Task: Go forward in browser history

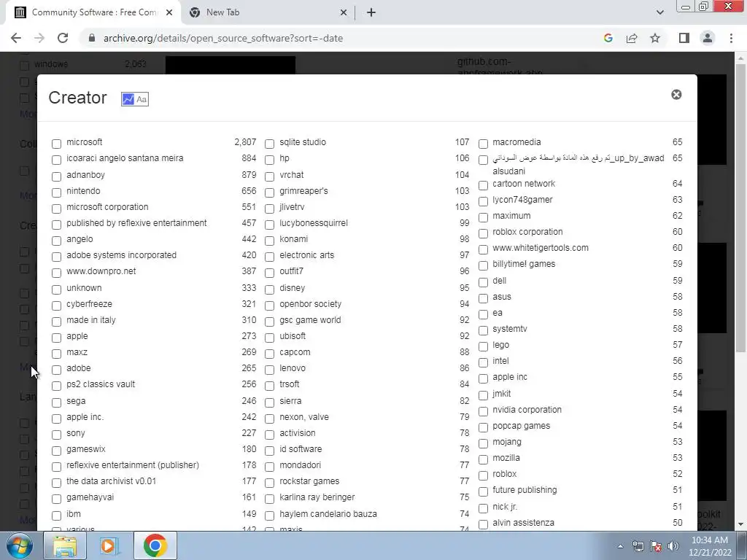Action: tap(39, 38)
